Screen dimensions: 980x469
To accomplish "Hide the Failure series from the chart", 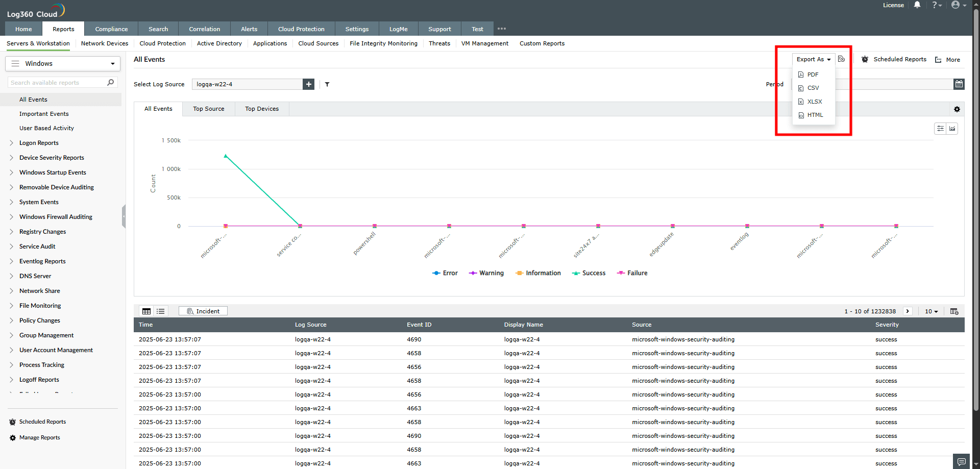I will [x=632, y=273].
